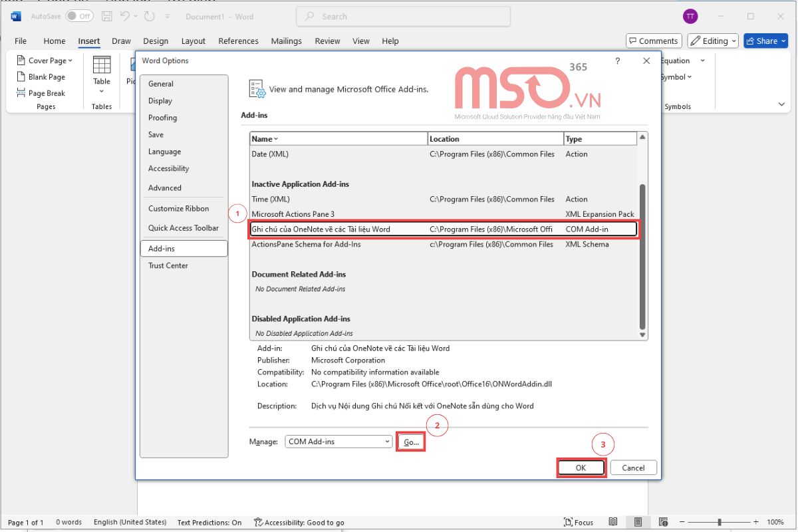This screenshot has height=532, width=798.
Task: Switch to Read Mode view icon
Action: pyautogui.click(x=613, y=523)
